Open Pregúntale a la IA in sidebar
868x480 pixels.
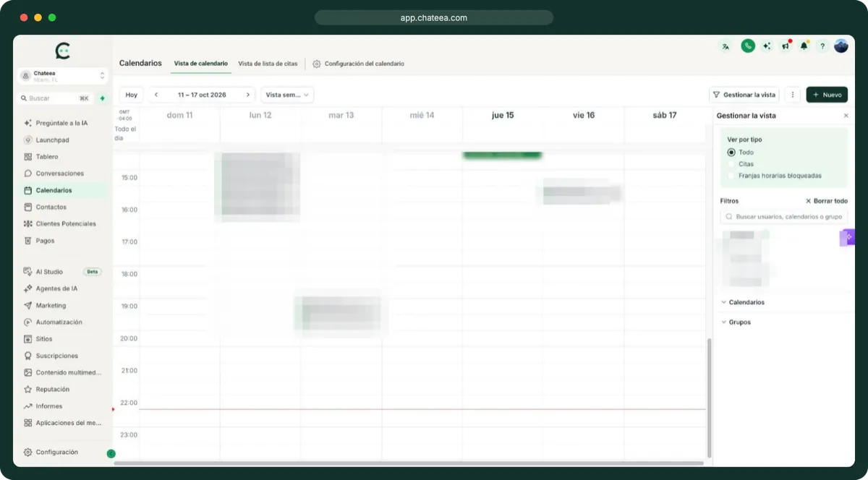63,123
